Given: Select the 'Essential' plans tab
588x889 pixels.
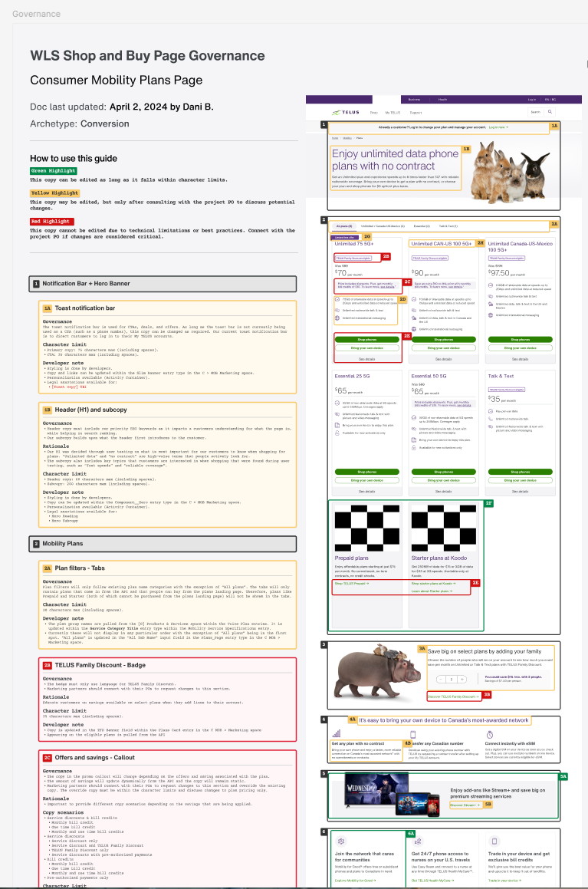Looking at the screenshot, I should [422, 226].
